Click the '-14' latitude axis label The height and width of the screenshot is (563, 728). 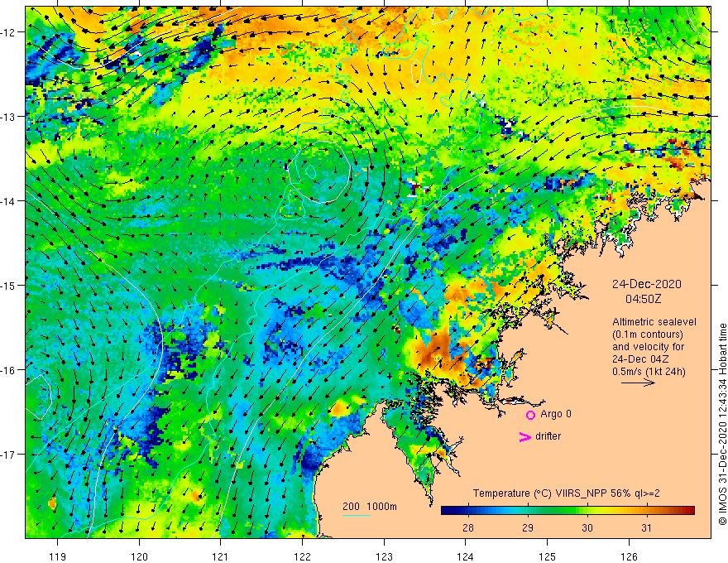coord(8,201)
